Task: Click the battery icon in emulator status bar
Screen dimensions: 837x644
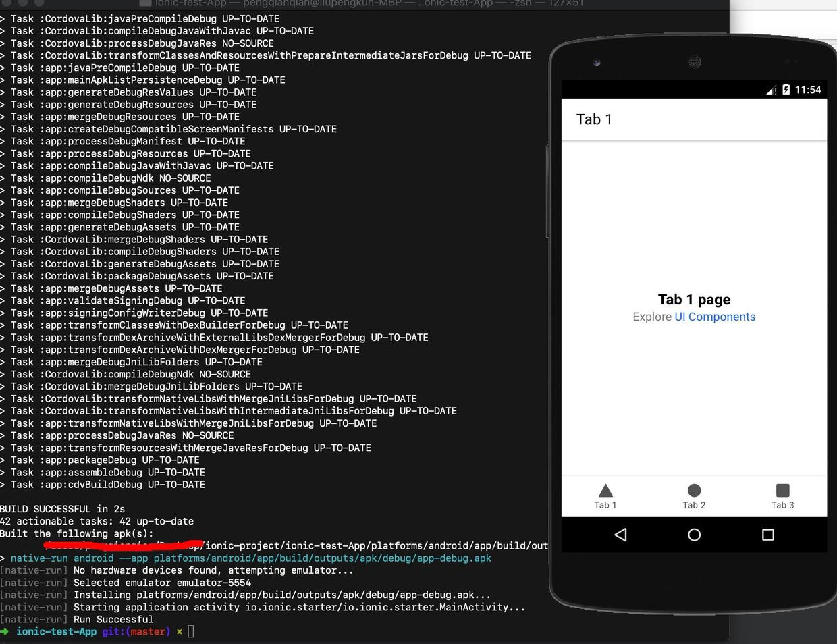Action: tap(786, 90)
